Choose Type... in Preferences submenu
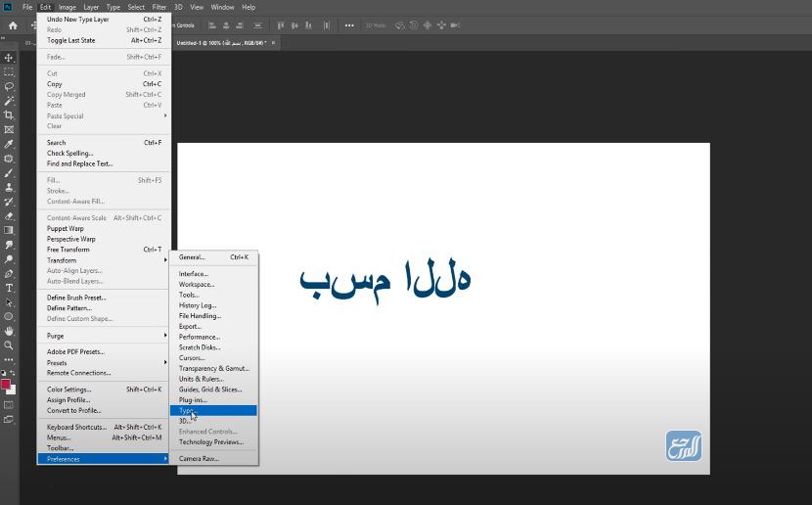The image size is (812, 505). 213,410
